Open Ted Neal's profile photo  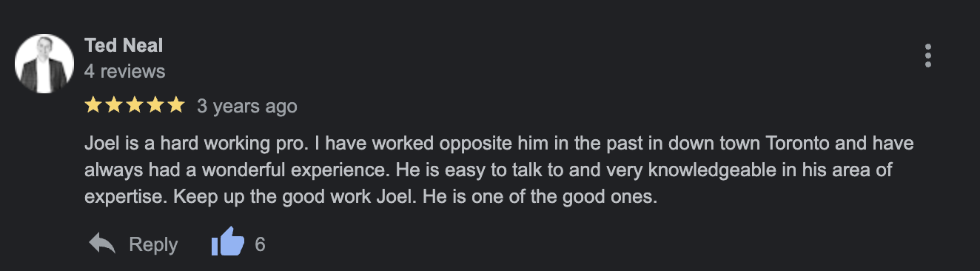tap(44, 64)
